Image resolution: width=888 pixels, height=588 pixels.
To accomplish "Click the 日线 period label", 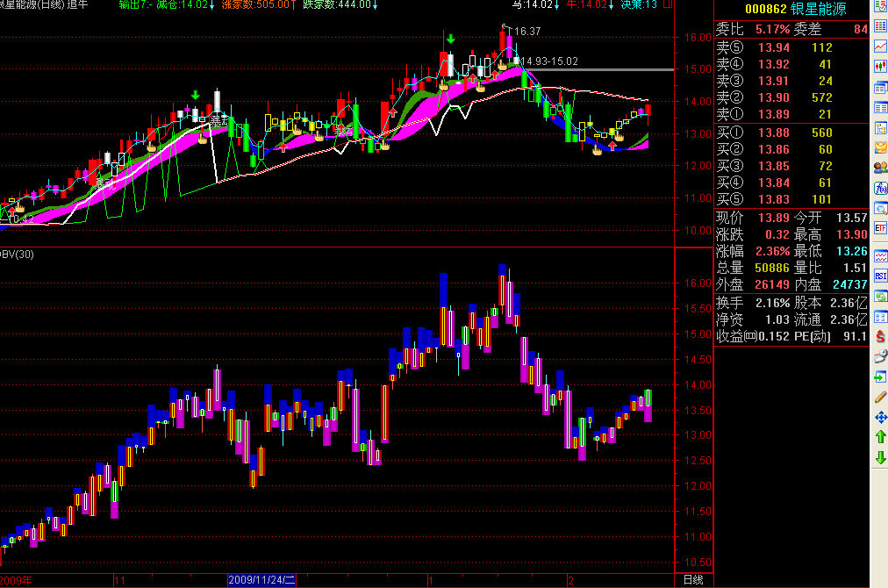I will tap(693, 580).
